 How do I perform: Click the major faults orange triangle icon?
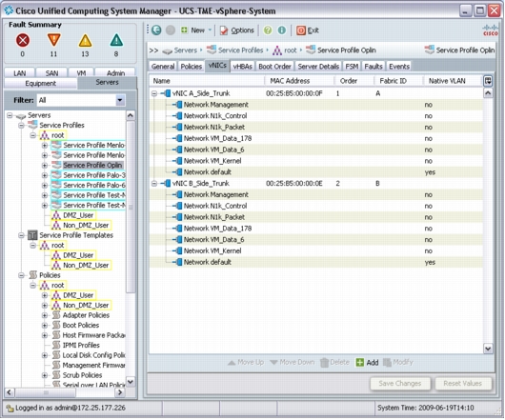pyautogui.click(x=53, y=40)
